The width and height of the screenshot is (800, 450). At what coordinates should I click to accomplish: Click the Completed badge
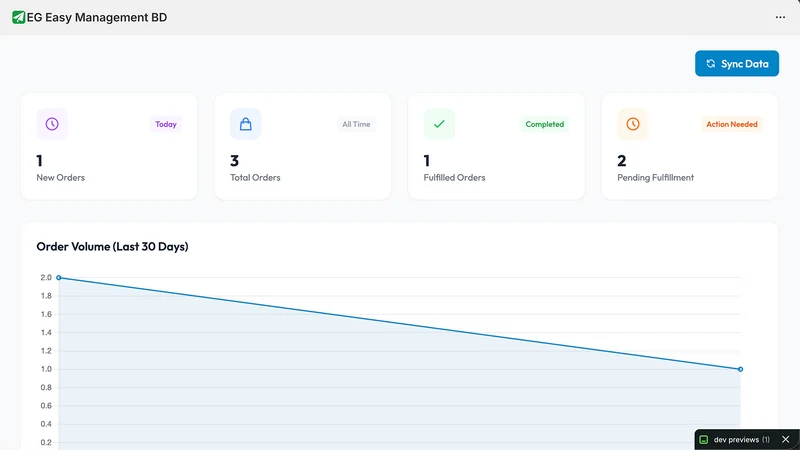[544, 124]
